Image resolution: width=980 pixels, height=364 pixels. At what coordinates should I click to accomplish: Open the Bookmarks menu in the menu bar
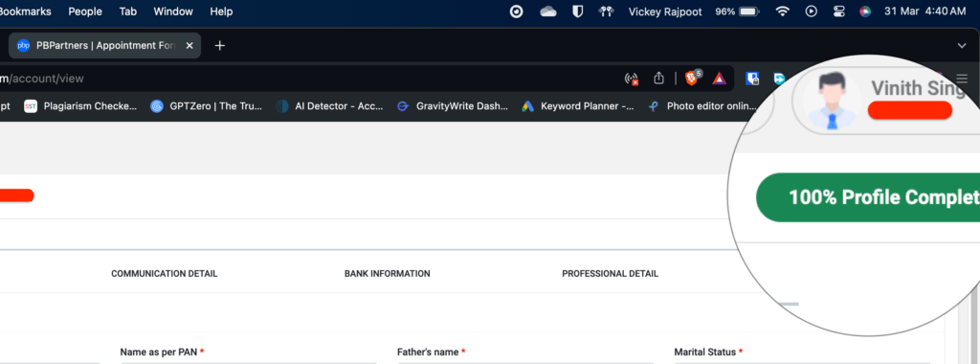(x=25, y=11)
